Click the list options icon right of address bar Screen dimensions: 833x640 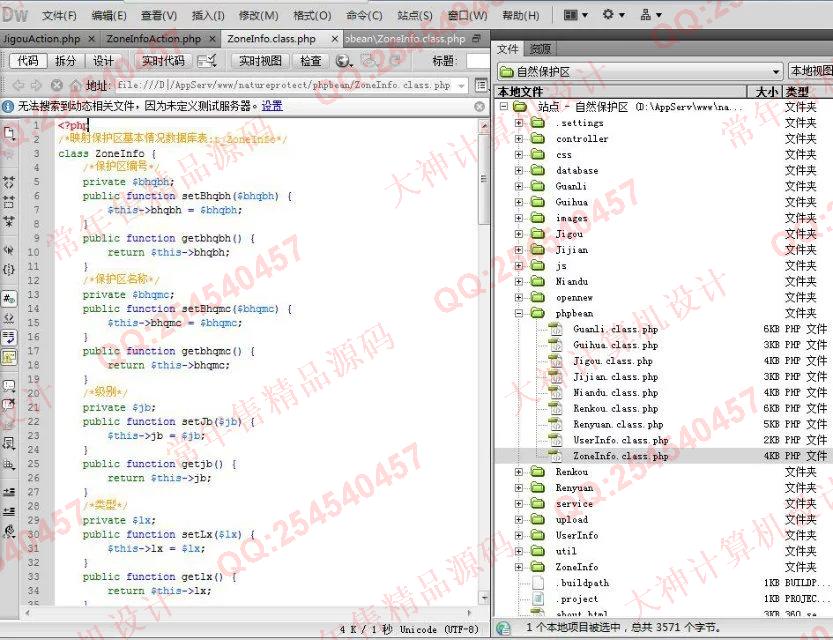pyautogui.click(x=481, y=85)
